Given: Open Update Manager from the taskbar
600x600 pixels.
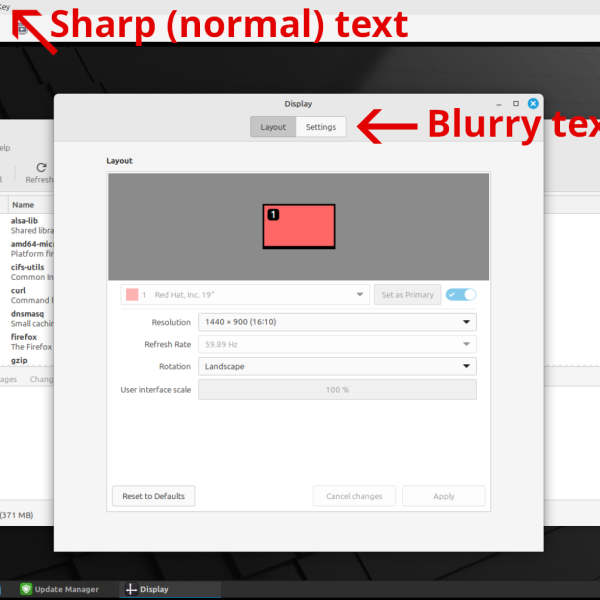Looking at the screenshot, I should 60,589.
